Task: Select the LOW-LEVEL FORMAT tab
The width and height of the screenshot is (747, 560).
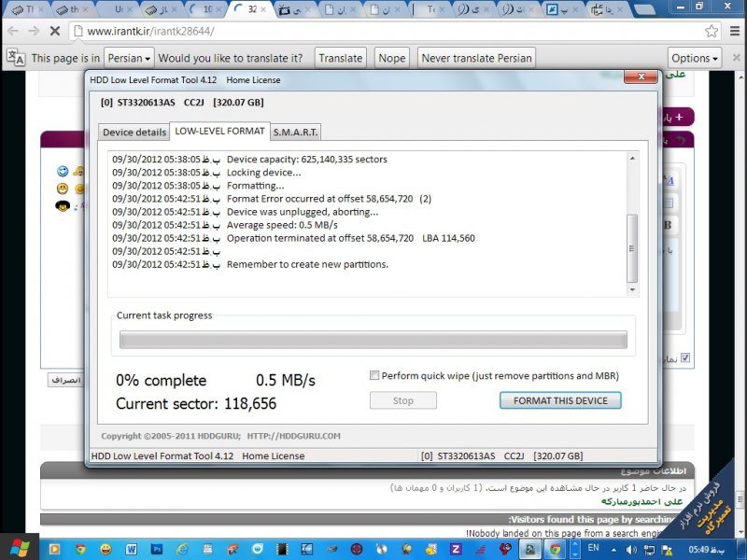Action: coord(219,131)
